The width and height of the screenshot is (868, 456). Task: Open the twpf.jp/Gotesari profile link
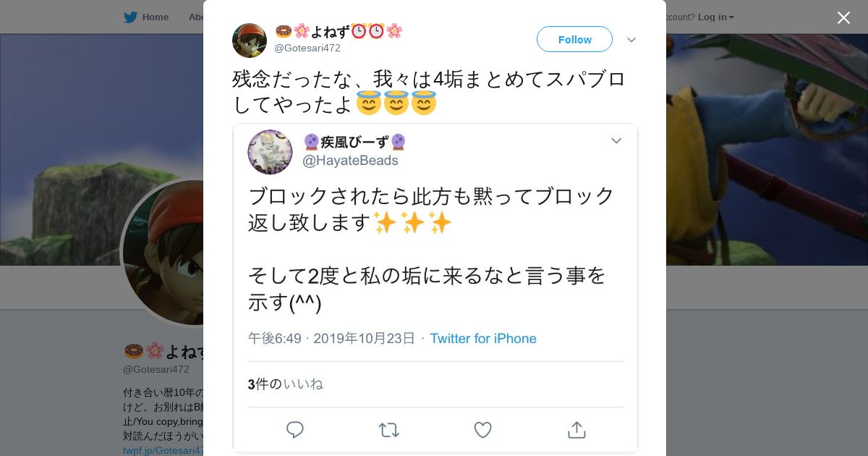click(163, 450)
